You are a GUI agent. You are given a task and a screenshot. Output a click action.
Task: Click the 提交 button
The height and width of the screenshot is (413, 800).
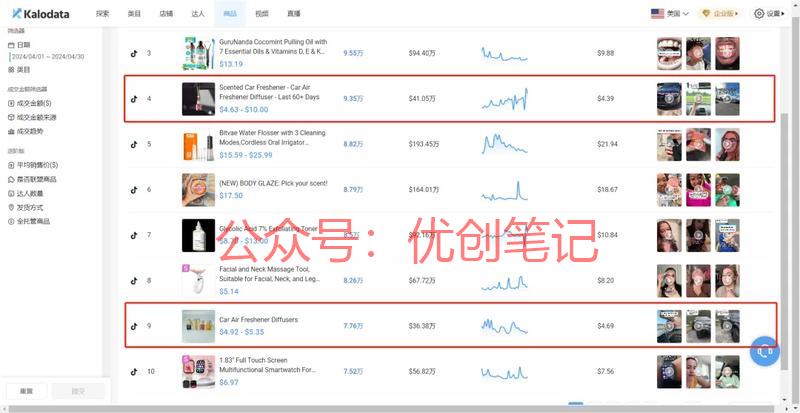tap(78, 391)
